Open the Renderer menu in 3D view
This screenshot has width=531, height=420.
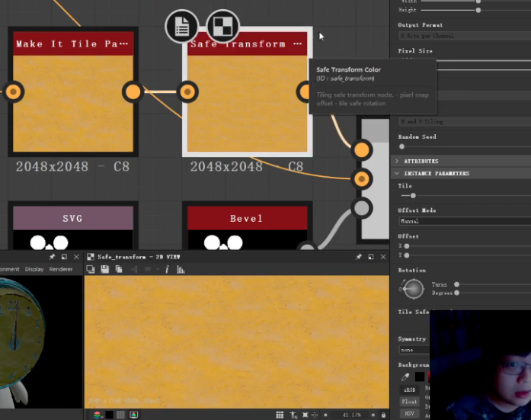(61, 269)
